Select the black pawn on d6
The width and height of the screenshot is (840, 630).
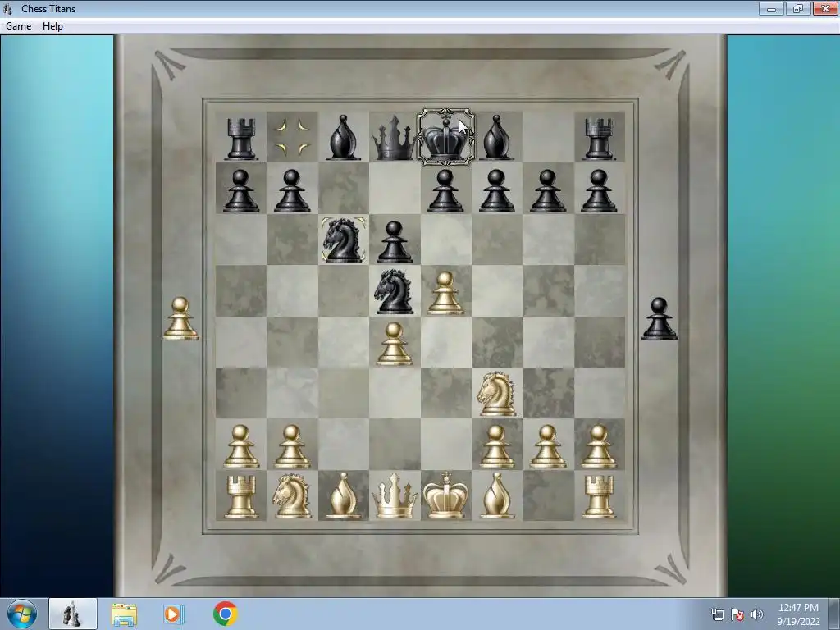point(395,242)
